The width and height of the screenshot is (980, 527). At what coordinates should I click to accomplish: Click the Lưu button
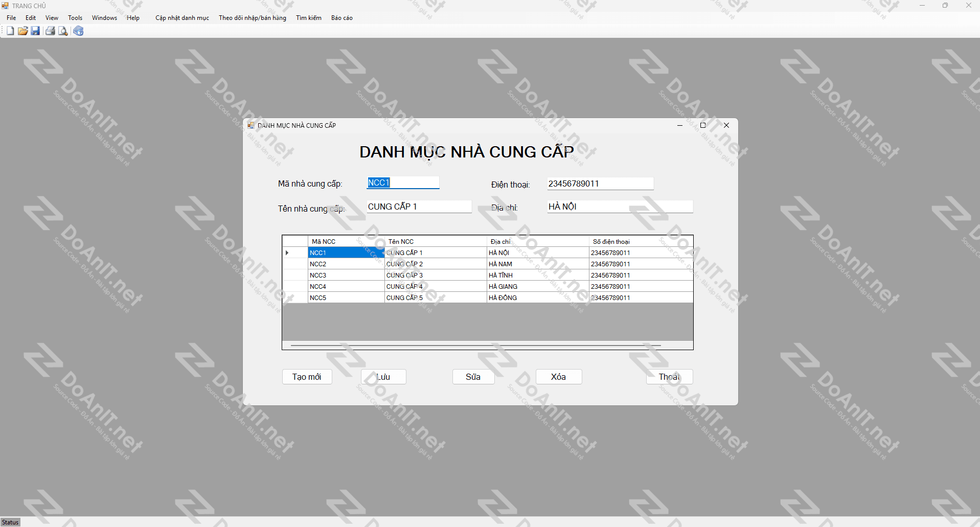383,377
